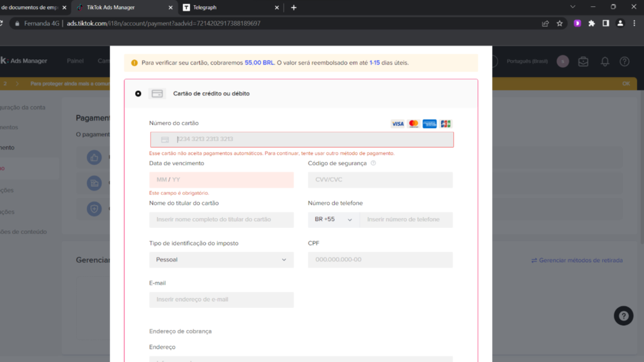Close the Telegraph browser tab
Viewport: 644px width, 362px height.
[x=277, y=7]
